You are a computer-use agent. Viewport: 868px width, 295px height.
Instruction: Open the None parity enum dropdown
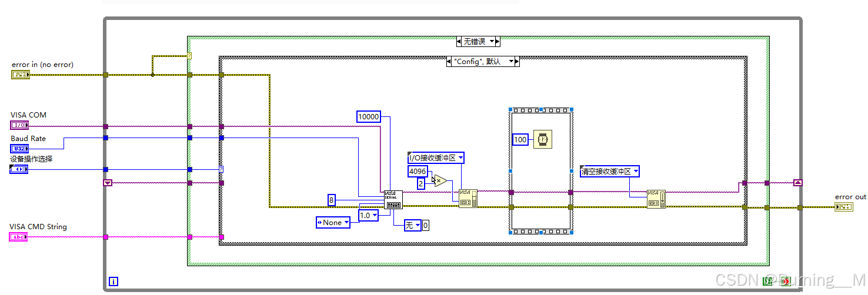[346, 223]
